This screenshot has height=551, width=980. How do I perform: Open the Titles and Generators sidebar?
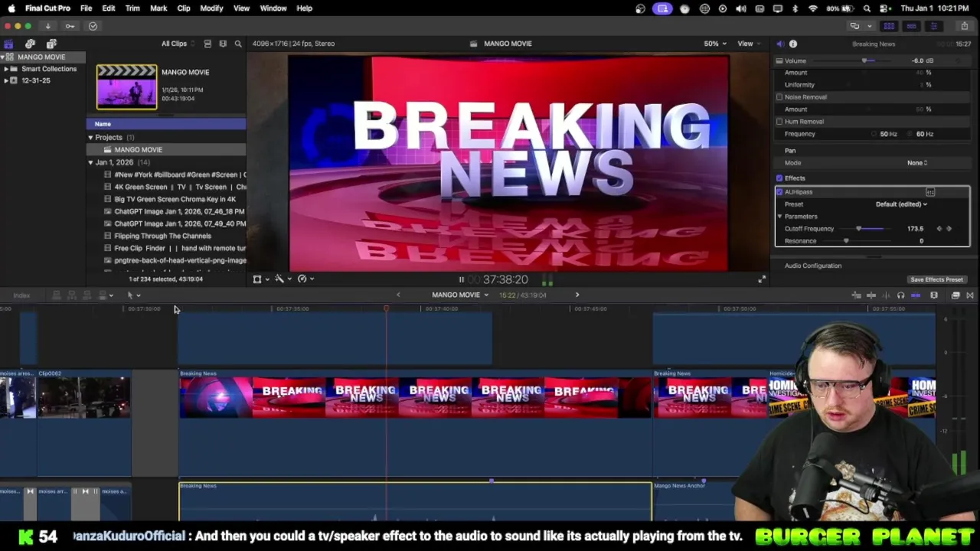51,44
